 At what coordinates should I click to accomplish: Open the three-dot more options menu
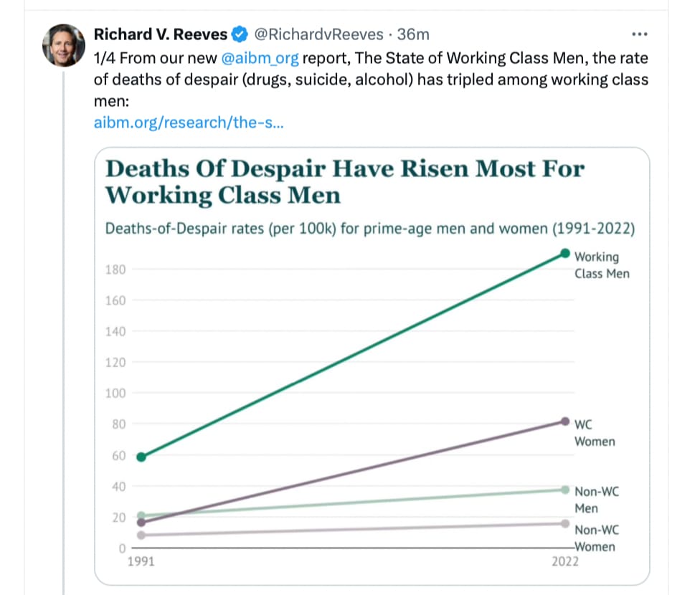[639, 34]
